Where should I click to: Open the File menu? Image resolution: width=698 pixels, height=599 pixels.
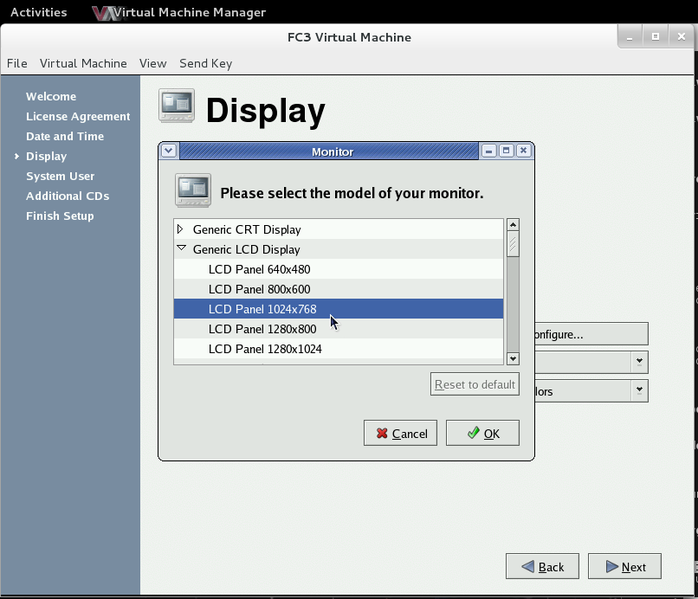point(17,64)
